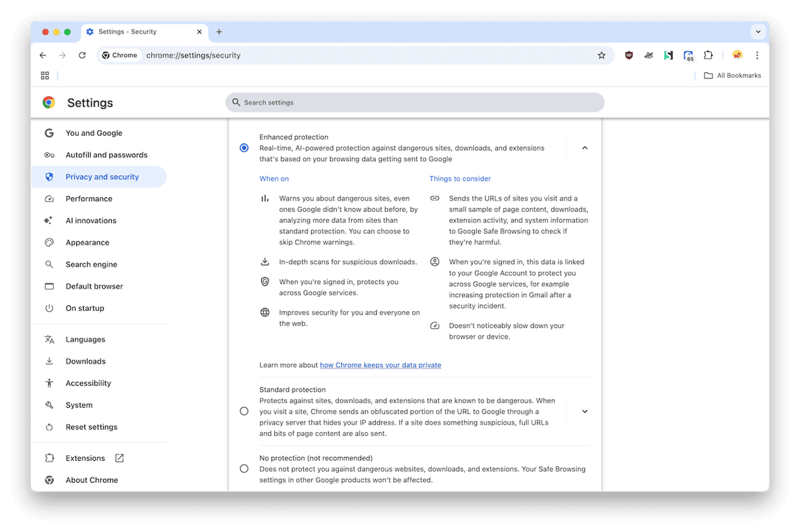Click the Search settings field

tap(414, 103)
